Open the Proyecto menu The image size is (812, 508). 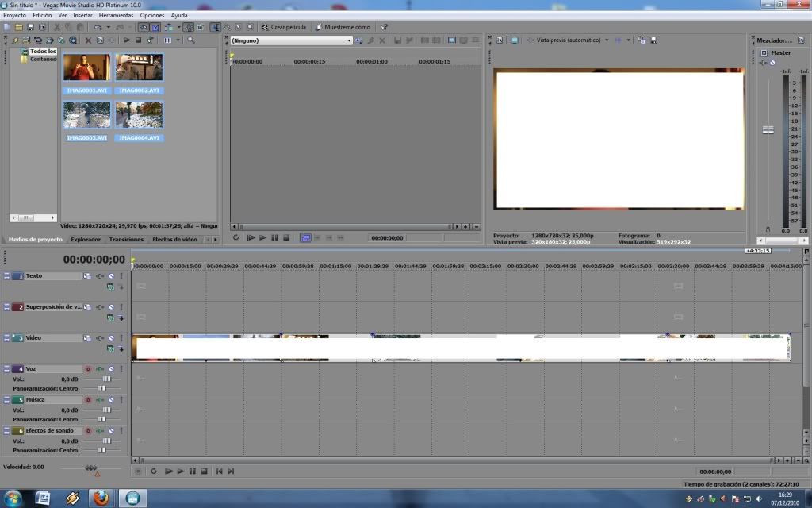[x=14, y=16]
